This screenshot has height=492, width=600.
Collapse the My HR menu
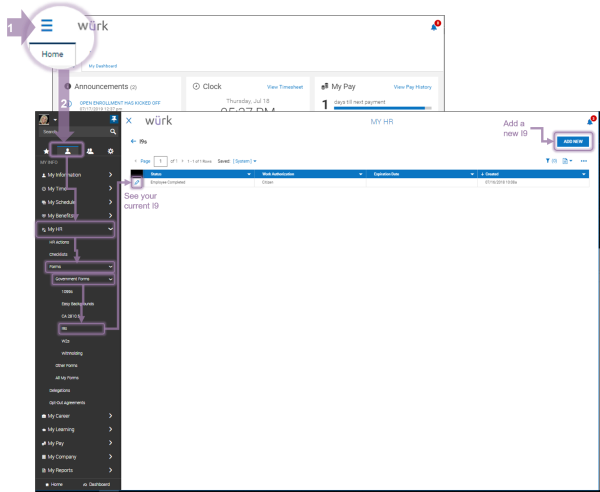pos(76,229)
